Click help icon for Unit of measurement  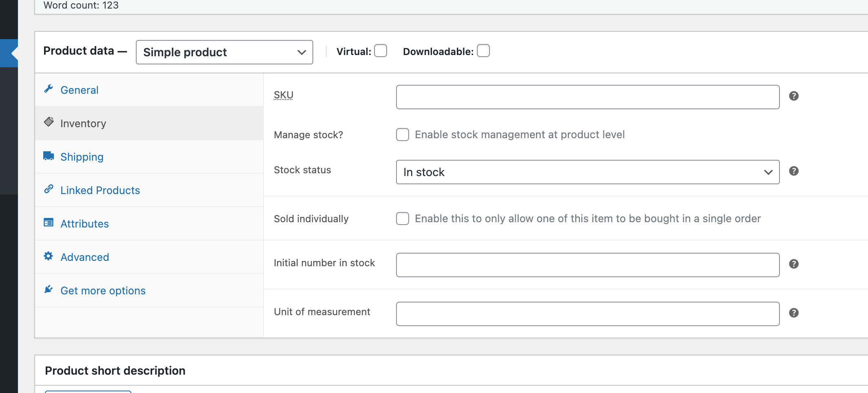pyautogui.click(x=794, y=313)
